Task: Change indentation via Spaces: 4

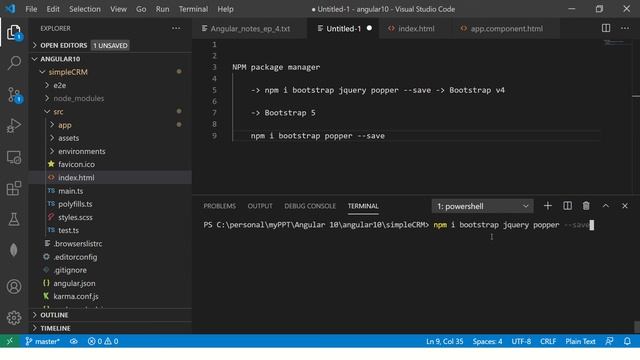Action: click(x=487, y=341)
